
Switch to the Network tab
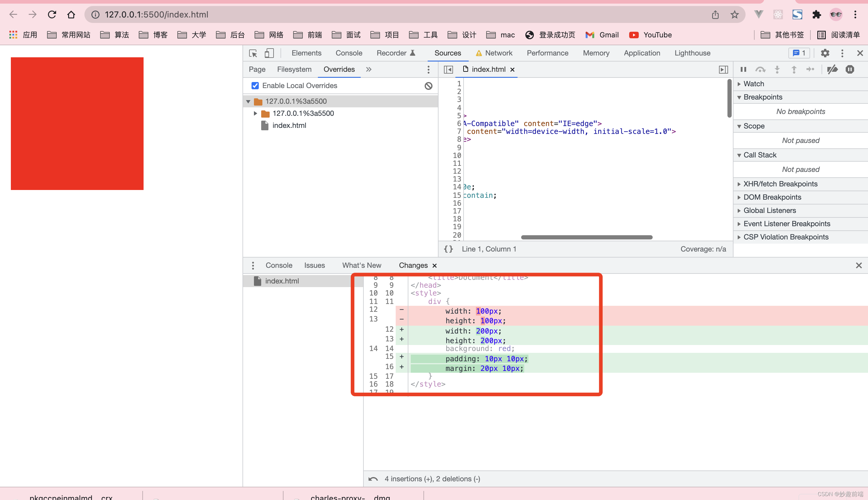pyautogui.click(x=498, y=53)
